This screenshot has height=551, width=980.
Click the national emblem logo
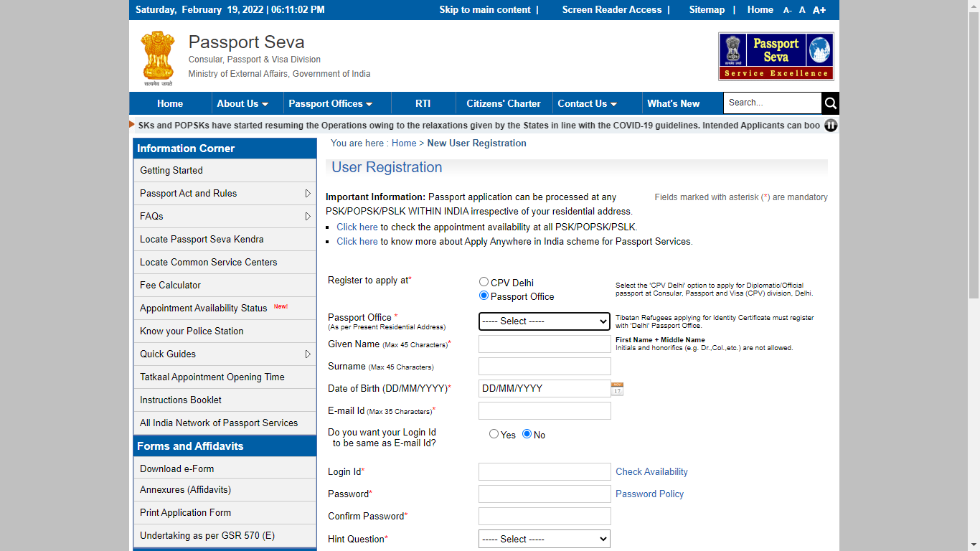click(x=159, y=58)
